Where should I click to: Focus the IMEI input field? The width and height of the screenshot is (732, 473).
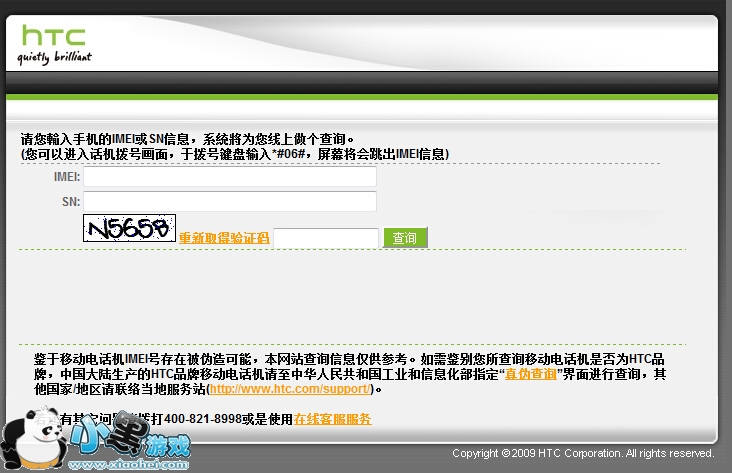(x=230, y=176)
